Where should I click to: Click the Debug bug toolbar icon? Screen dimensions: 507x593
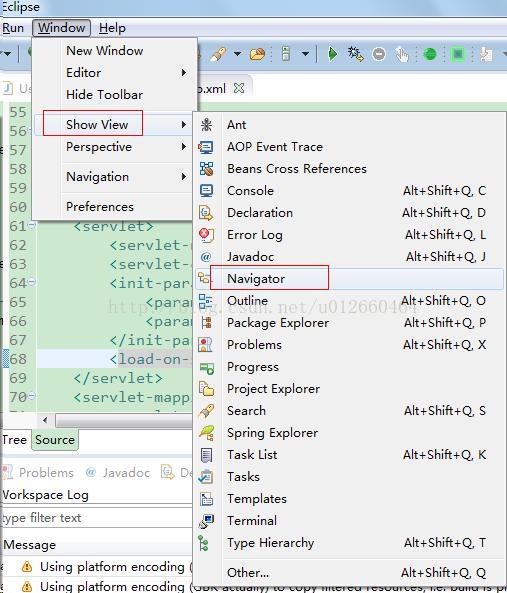tap(355, 54)
